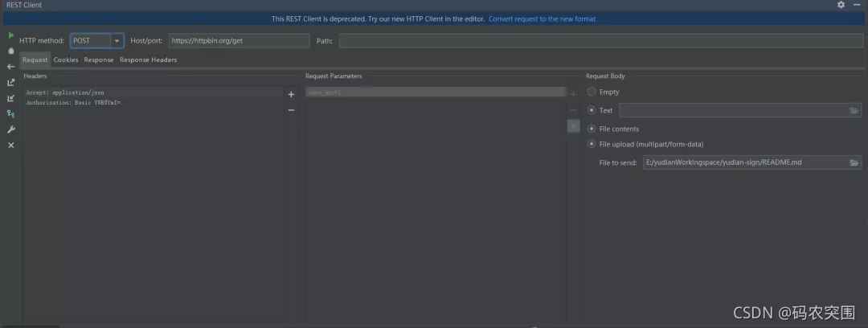This screenshot has width=868, height=328.
Task: Click Convert request to the new format link
Action: [x=542, y=18]
